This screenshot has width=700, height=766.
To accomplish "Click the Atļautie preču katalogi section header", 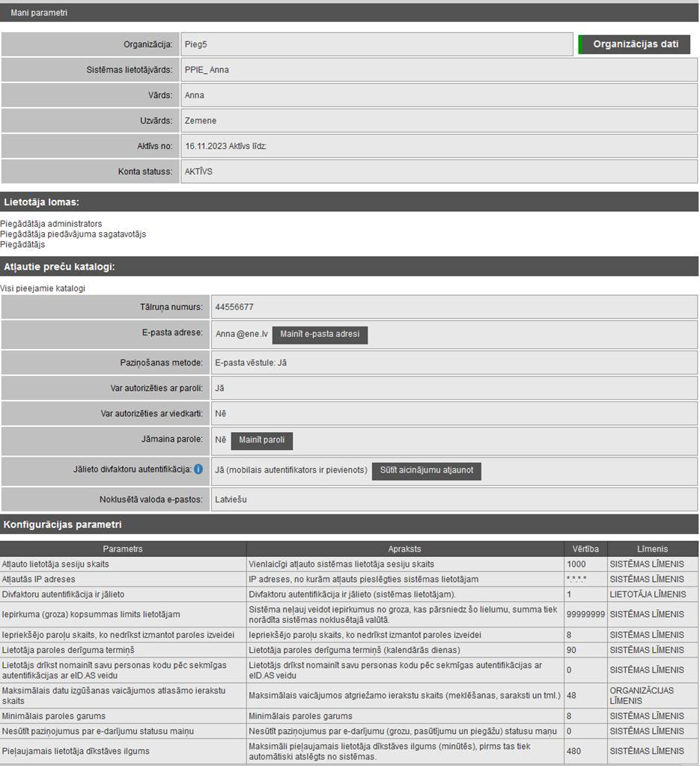I will click(59, 267).
